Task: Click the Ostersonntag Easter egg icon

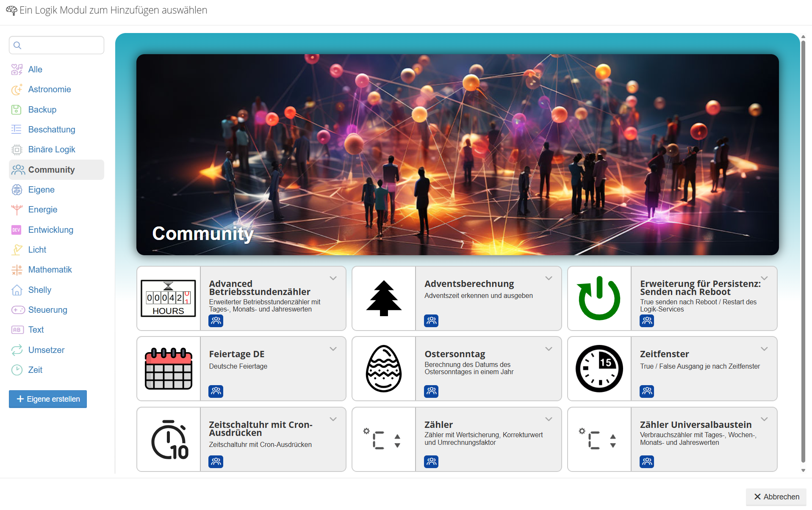Action: point(384,369)
